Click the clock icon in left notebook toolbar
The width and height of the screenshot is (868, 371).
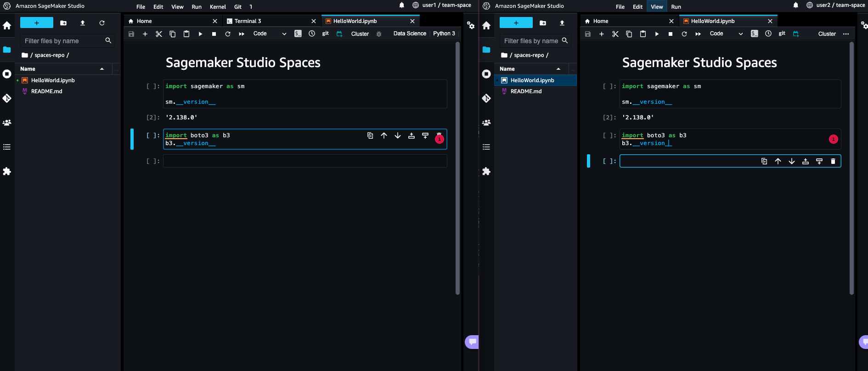click(x=312, y=34)
